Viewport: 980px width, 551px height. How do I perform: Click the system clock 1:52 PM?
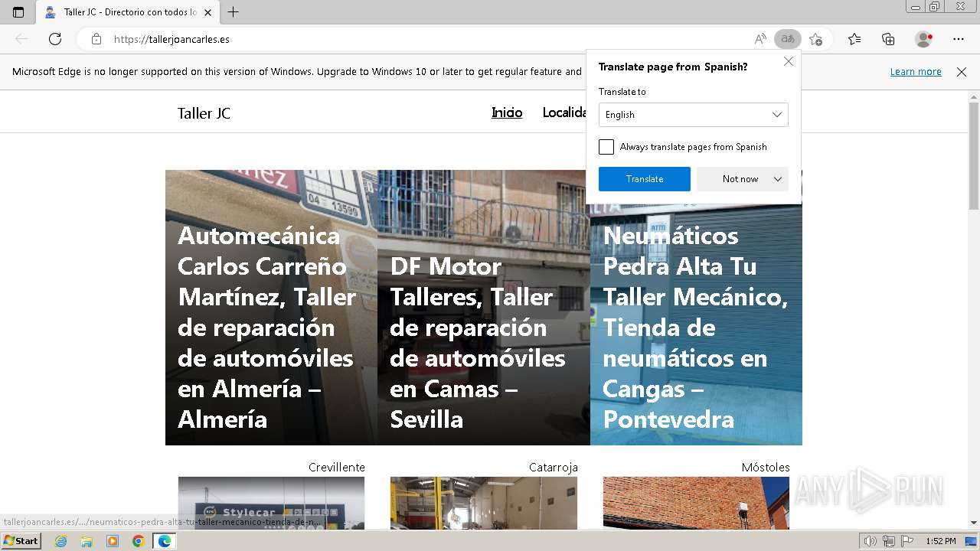941,541
